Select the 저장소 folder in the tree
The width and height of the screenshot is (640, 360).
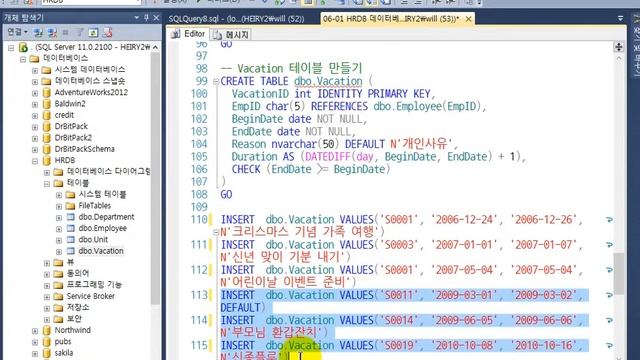(78, 307)
